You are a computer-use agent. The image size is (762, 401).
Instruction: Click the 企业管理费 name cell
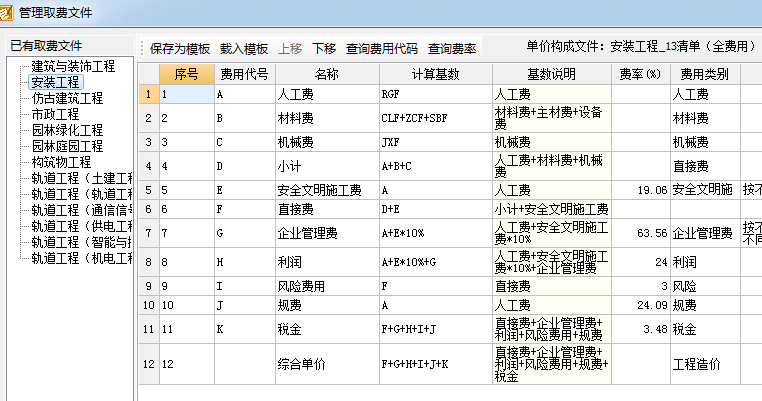327,233
